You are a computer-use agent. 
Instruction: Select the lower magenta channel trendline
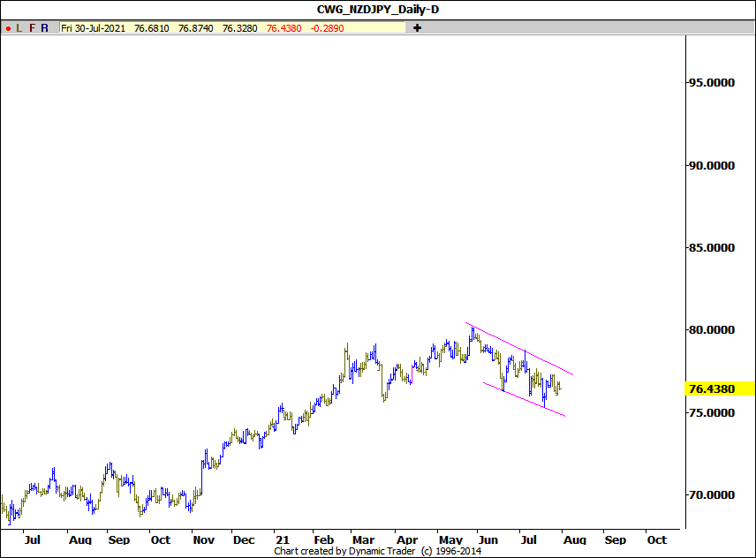pyautogui.click(x=524, y=399)
